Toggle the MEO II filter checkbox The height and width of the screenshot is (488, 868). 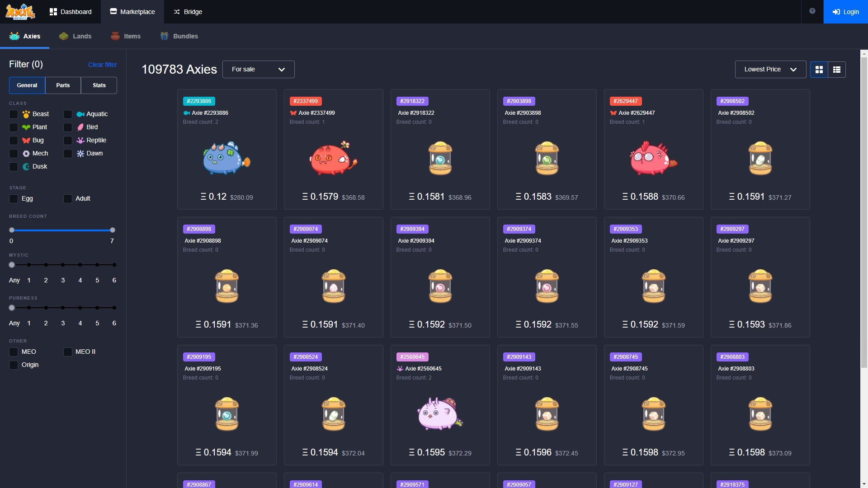(x=68, y=352)
